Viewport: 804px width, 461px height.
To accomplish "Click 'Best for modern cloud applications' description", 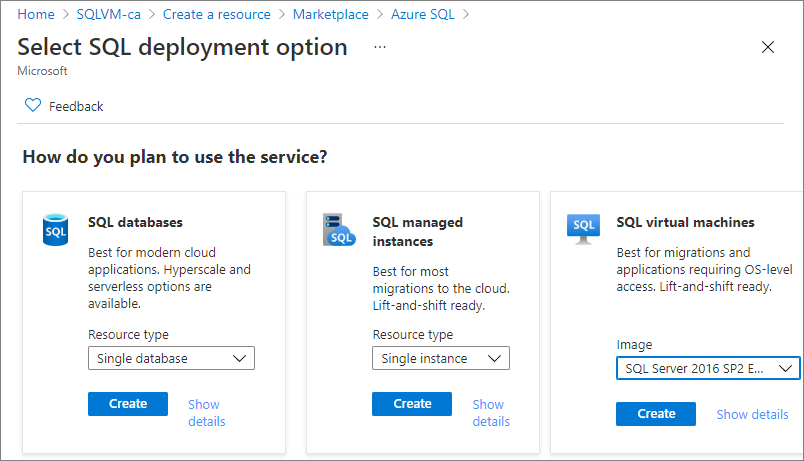I will [170, 278].
